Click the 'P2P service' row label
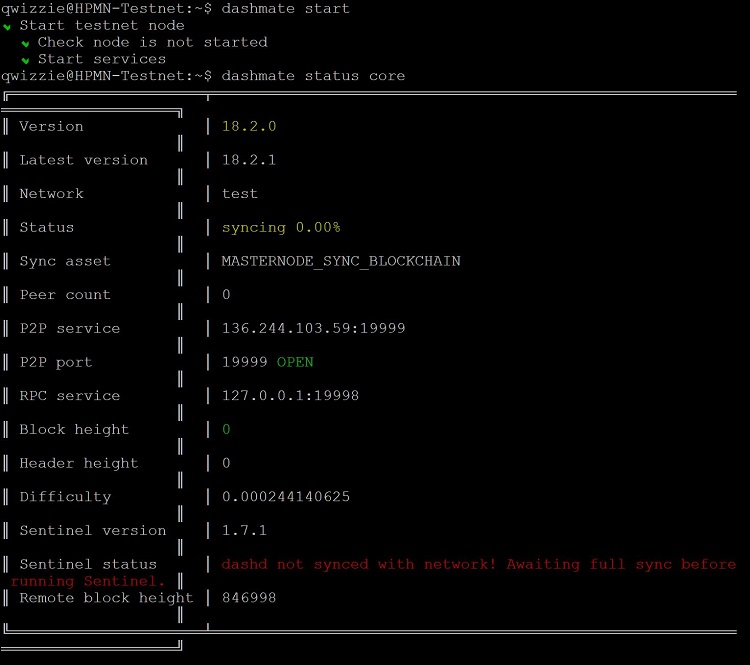 tap(70, 328)
